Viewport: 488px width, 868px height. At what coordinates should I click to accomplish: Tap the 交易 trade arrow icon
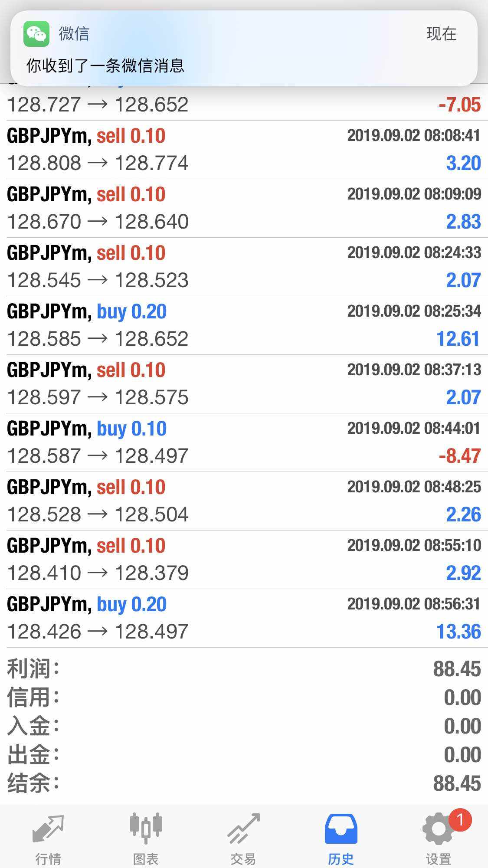243,829
